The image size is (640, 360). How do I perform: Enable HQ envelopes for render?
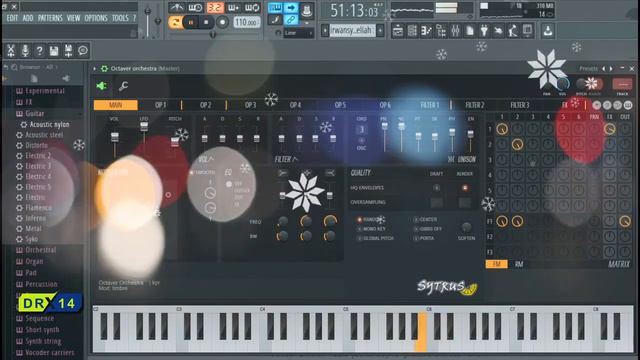[464, 188]
